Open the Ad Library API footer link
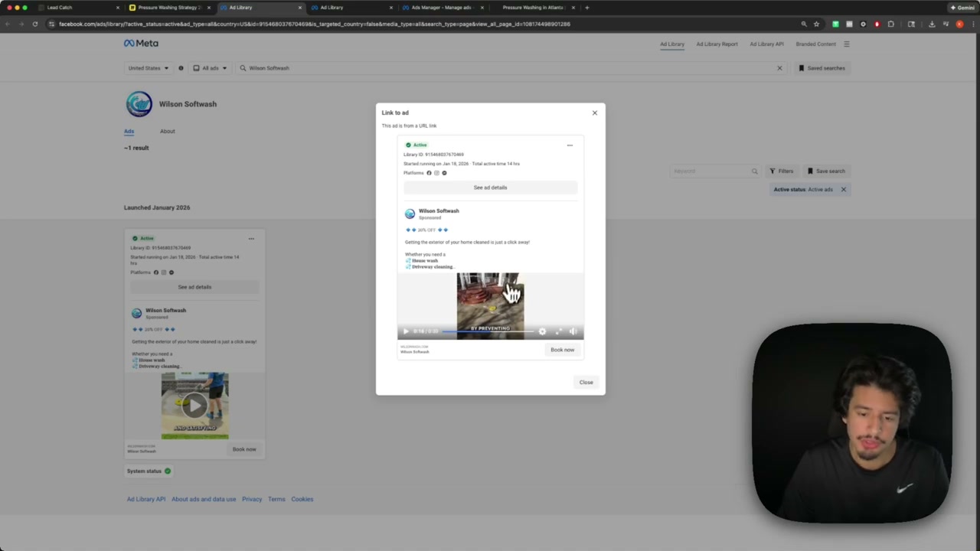Image resolution: width=980 pixels, height=551 pixels. point(146,499)
